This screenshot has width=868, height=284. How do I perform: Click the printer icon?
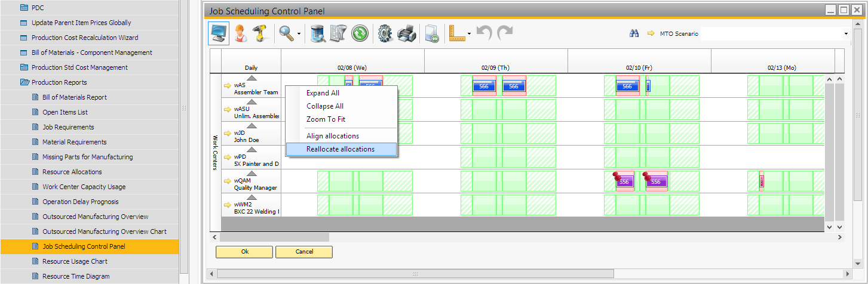(x=406, y=33)
